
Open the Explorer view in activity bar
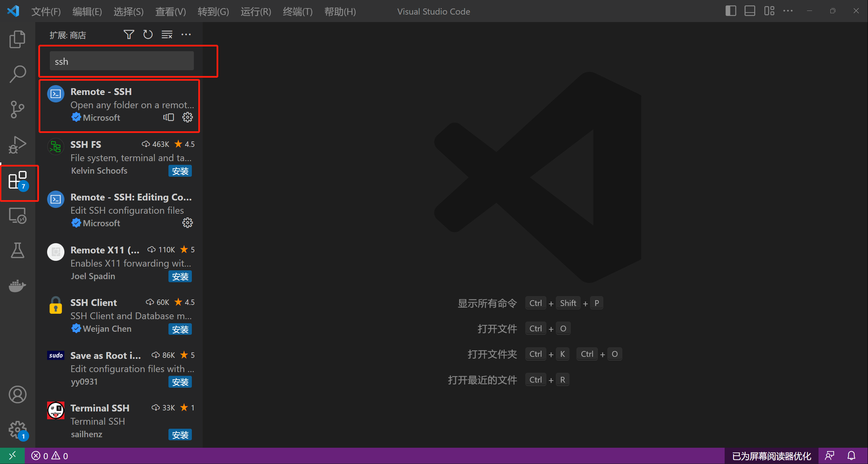click(17, 39)
